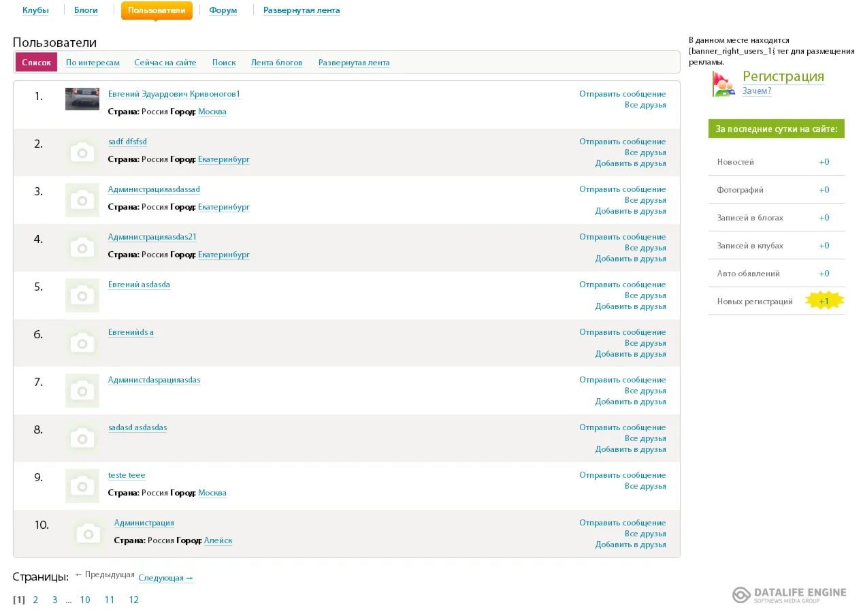Click the camera avatar of Администрацияasdas21
This screenshot has height=616, width=863.
pyautogui.click(x=82, y=248)
